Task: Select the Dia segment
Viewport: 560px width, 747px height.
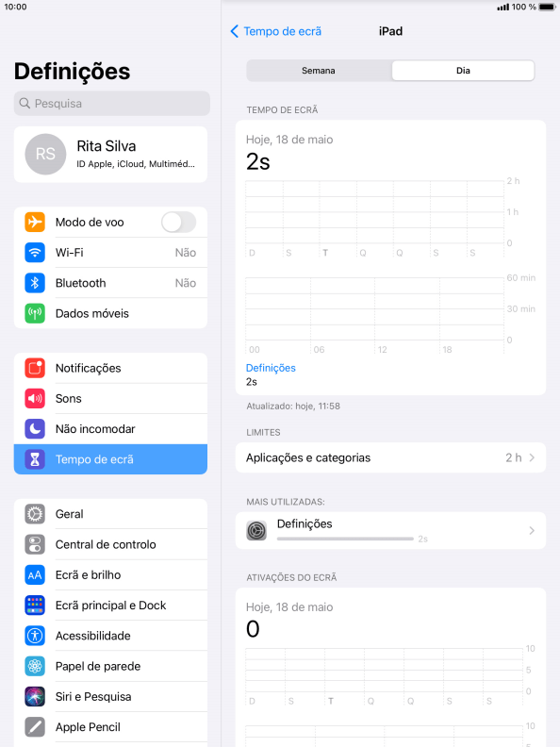Action: [463, 71]
